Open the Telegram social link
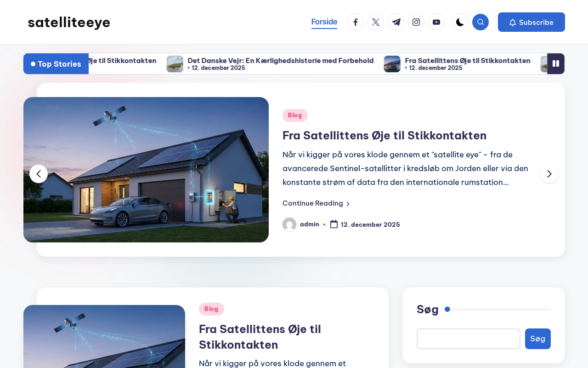Screen dimensions: 588x368 pos(396,22)
